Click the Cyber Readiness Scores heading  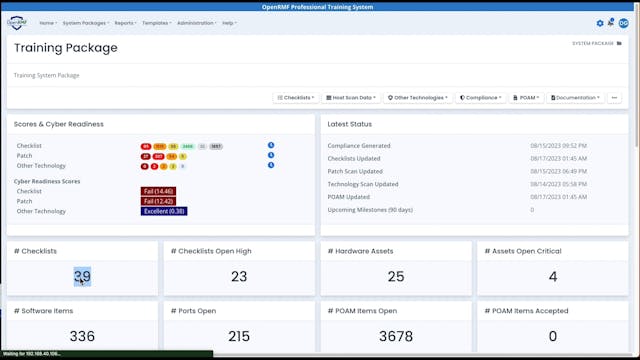coord(47,181)
